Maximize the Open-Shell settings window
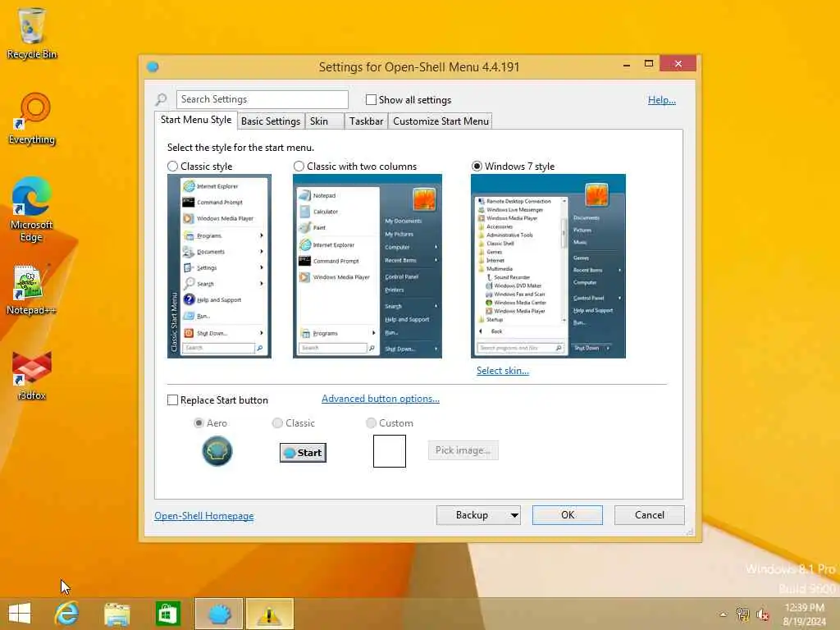The image size is (840, 630). (x=649, y=64)
